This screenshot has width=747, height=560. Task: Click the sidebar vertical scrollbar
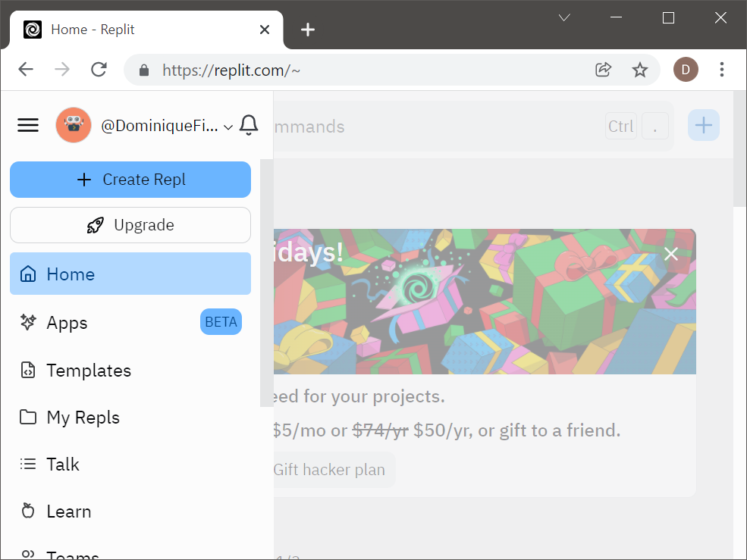pos(266,283)
